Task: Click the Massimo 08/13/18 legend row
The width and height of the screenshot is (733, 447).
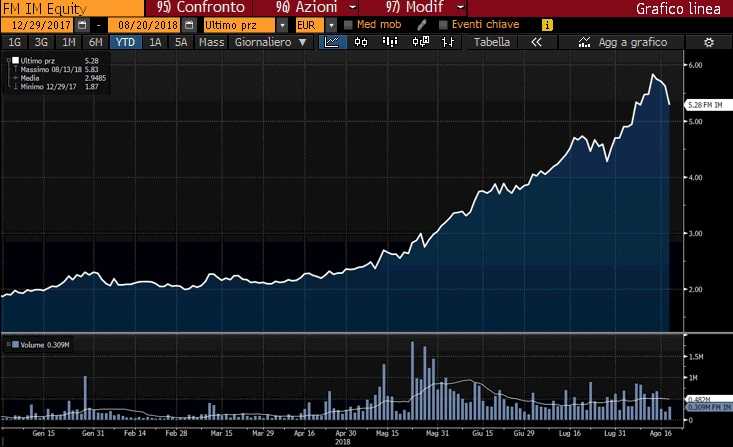Action: (x=59, y=69)
